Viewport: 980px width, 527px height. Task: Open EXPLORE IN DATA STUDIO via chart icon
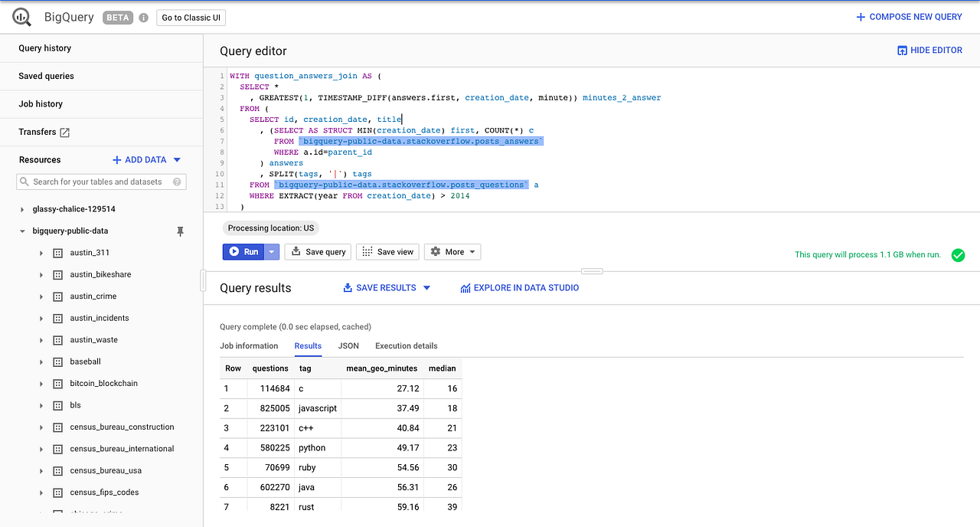point(465,287)
